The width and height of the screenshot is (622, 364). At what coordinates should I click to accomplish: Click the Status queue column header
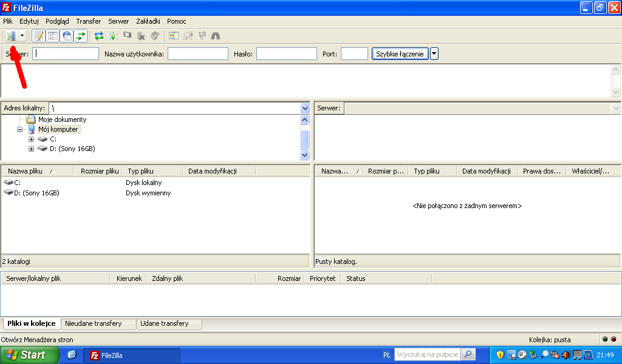tap(386, 278)
